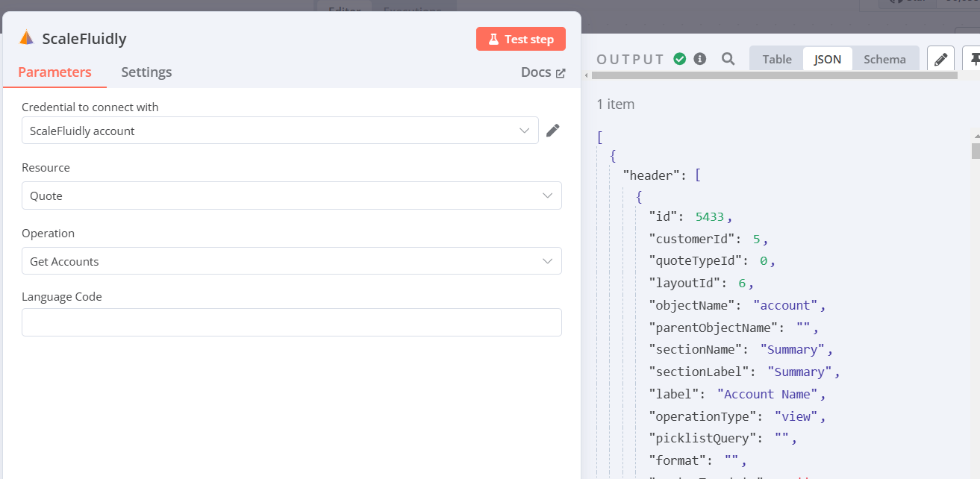This screenshot has width=980, height=479.
Task: Click the Language Code input field
Action: click(291, 322)
